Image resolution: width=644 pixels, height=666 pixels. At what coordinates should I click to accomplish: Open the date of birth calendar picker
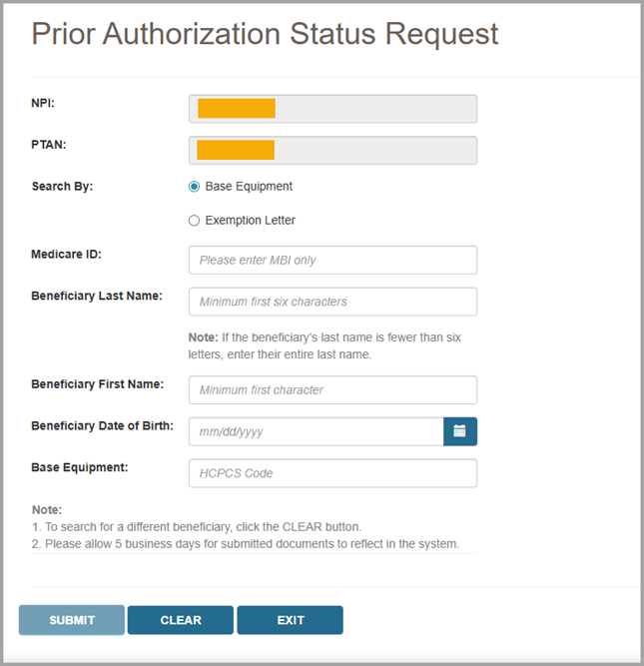(x=460, y=431)
